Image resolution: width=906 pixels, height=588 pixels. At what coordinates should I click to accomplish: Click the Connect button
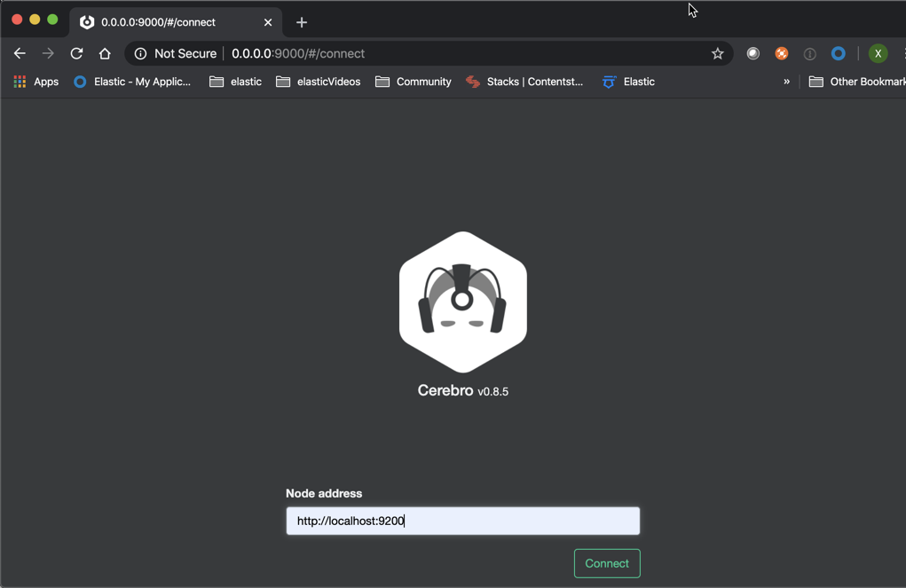click(x=607, y=563)
